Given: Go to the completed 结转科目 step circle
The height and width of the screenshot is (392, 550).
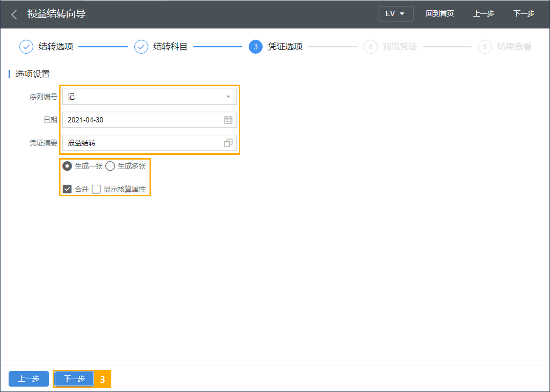Looking at the screenshot, I should [x=141, y=47].
